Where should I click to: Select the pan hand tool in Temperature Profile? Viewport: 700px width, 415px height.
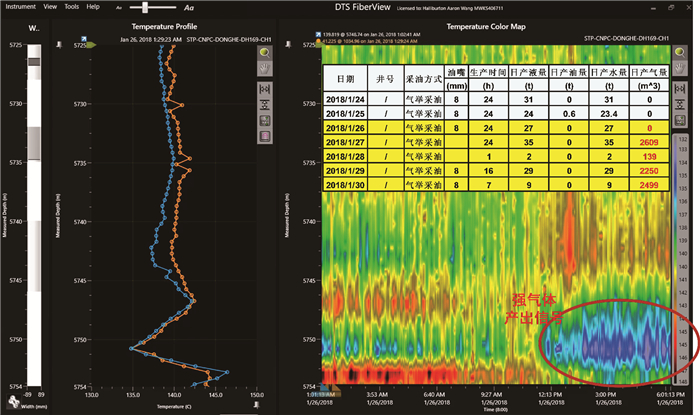266,67
